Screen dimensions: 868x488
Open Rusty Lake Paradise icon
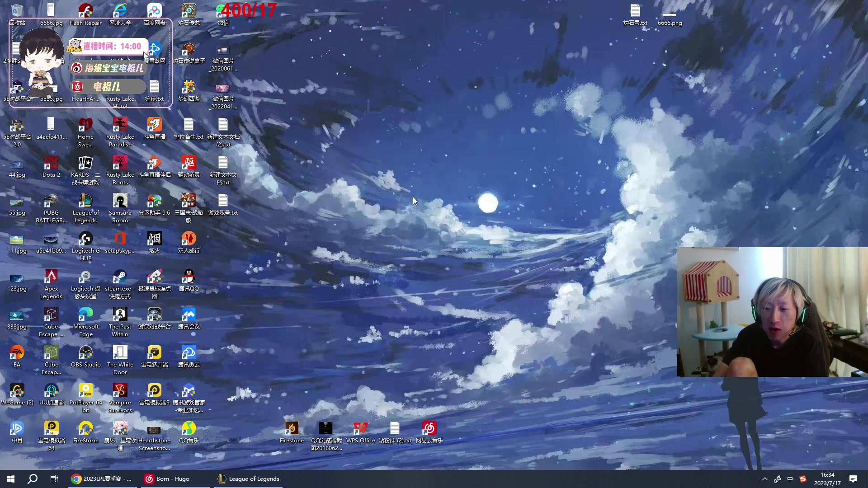(x=120, y=132)
